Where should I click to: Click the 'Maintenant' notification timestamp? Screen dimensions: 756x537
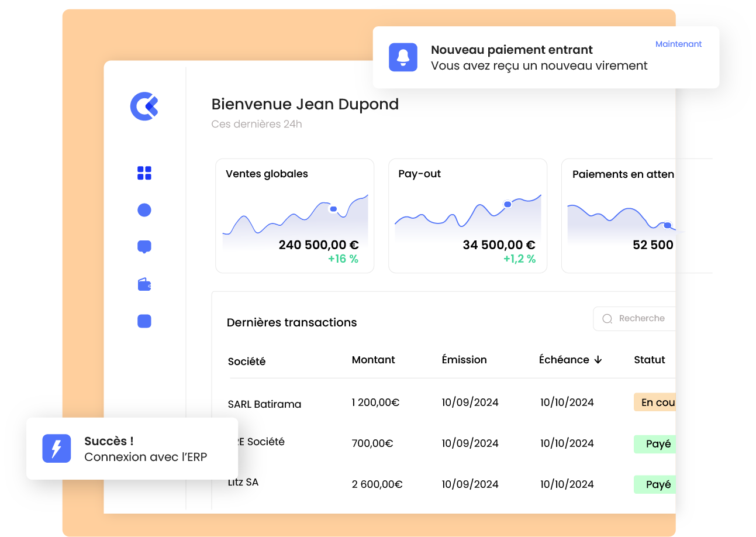pos(678,44)
